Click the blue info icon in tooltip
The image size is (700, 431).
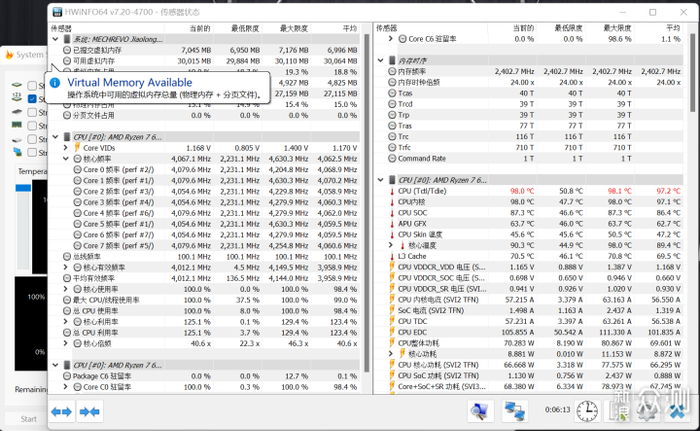coord(55,83)
